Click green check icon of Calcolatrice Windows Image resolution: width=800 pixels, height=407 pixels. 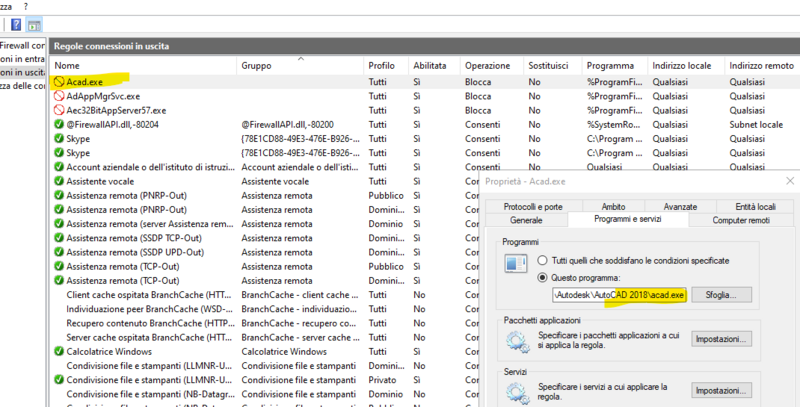tap(59, 351)
